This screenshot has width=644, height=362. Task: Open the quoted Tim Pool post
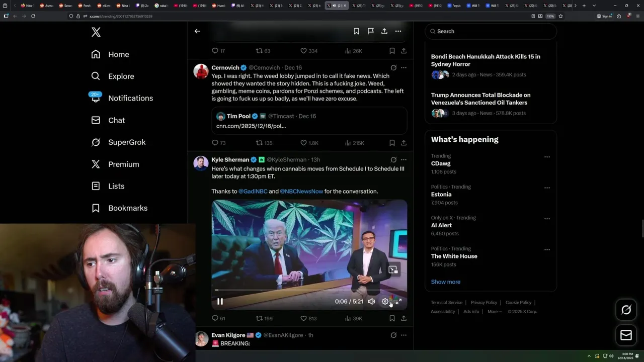[x=309, y=121]
